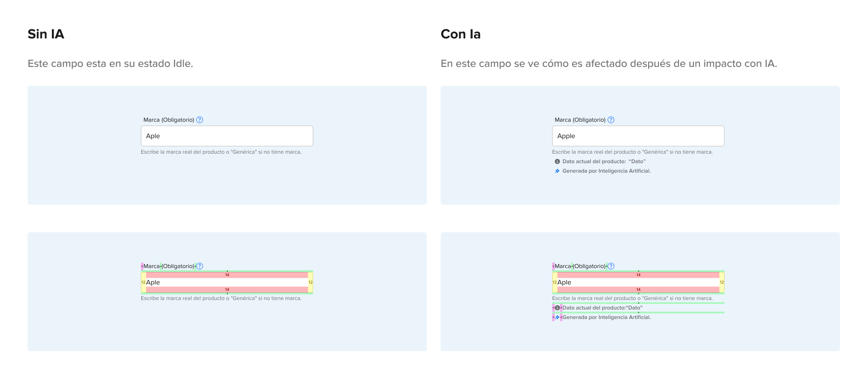The height and width of the screenshot is (379, 868).
Task: Click info icon before unannotated "Dato actual del producto"
Action: 557,161
